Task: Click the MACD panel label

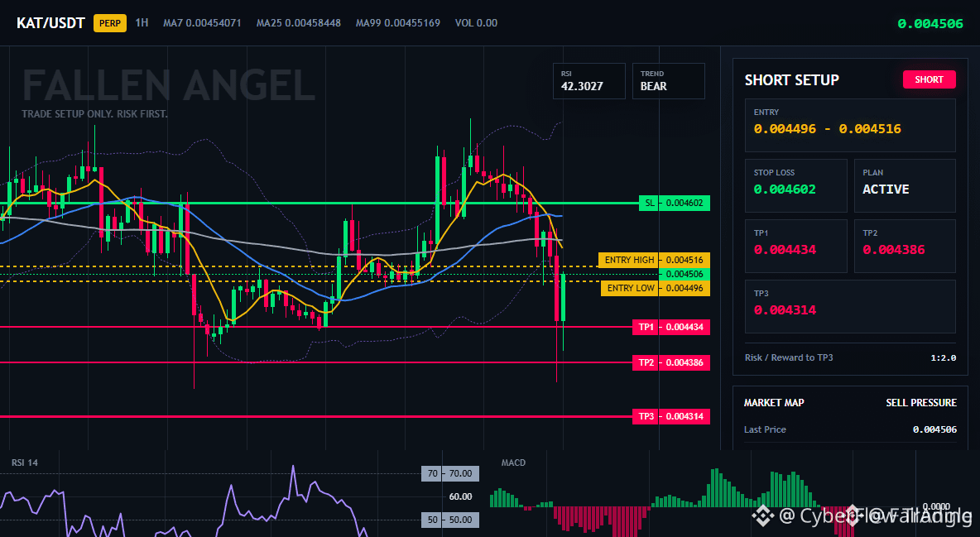Action: coord(513,463)
